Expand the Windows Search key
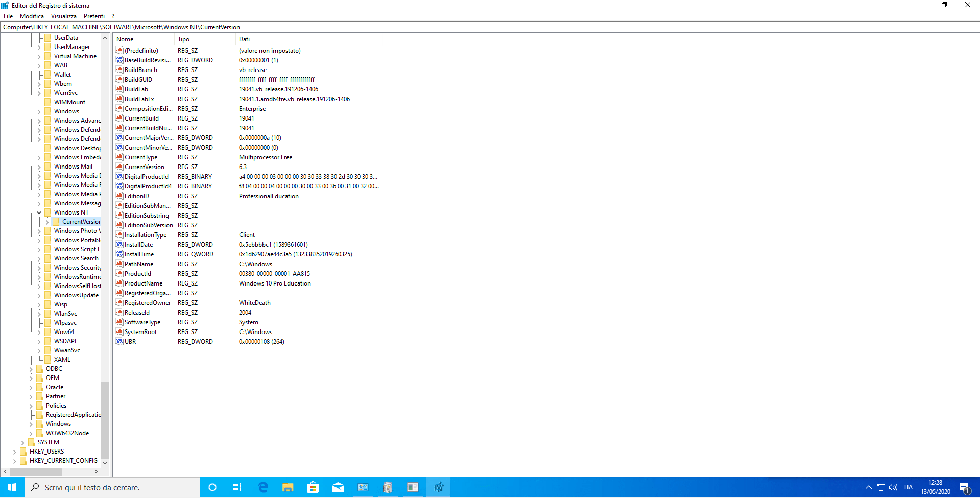This screenshot has height=498, width=980. pos(39,258)
